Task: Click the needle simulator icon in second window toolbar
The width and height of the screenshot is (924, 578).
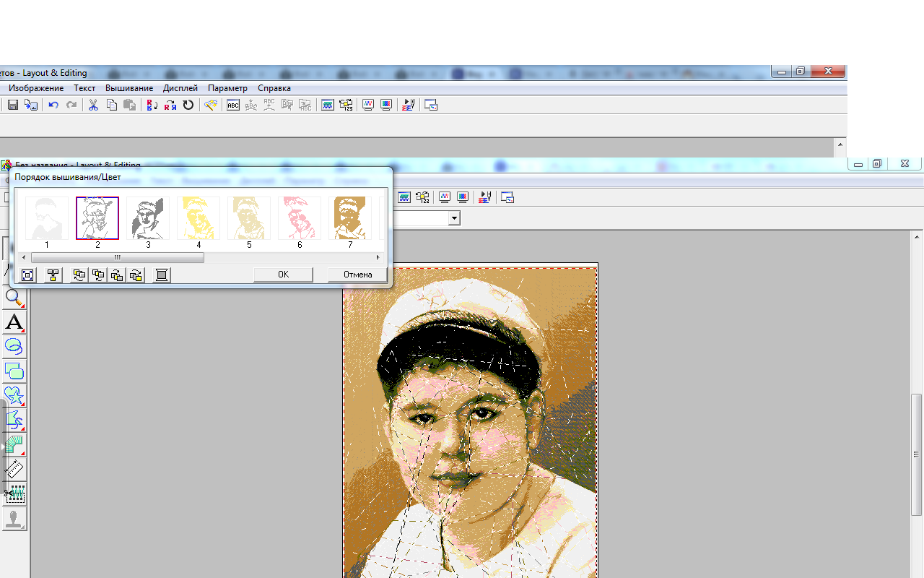Action: coord(485,197)
